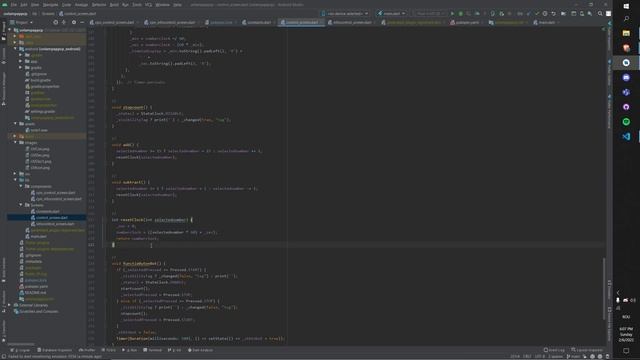Open the device selector dropdown
This screenshot has width=640, height=360.
[x=345, y=13]
